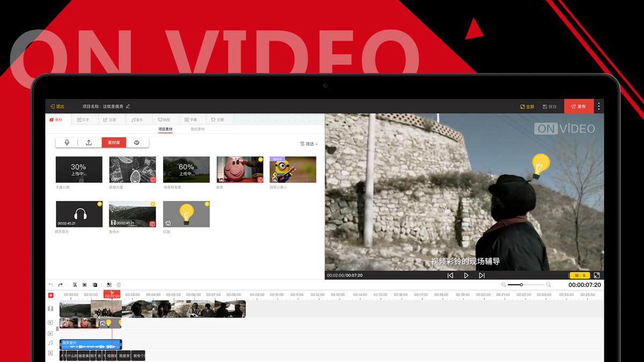Screen dimensions: 644x362
Task: Click the 退出 exit button
Action: coord(57,106)
